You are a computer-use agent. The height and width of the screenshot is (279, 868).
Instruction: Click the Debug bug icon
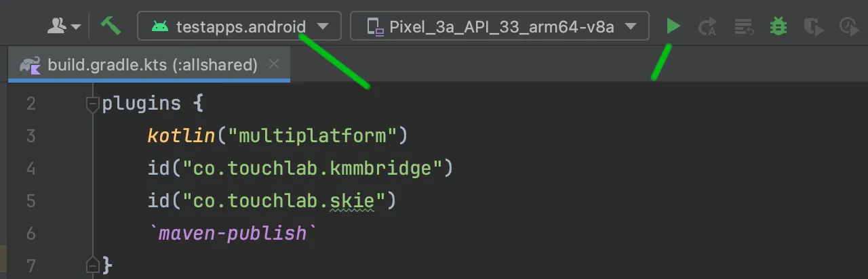point(778,26)
